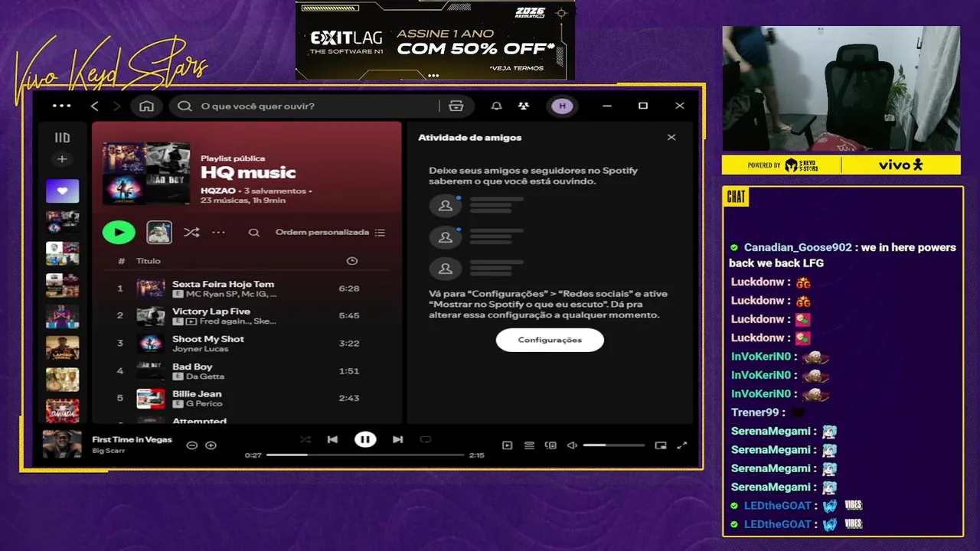Add First Time in Vegas via plus circle
This screenshot has width=980, height=551.
tap(211, 445)
